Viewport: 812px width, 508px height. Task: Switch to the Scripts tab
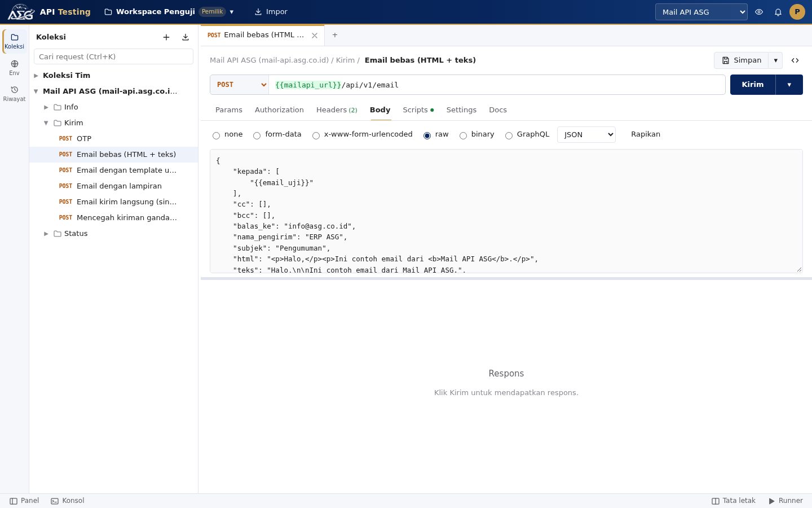click(x=418, y=110)
